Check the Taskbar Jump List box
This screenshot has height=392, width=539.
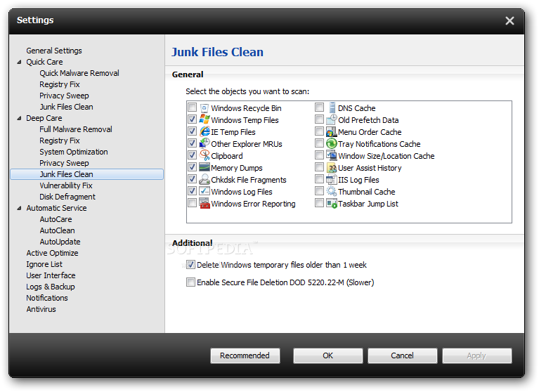click(x=319, y=203)
